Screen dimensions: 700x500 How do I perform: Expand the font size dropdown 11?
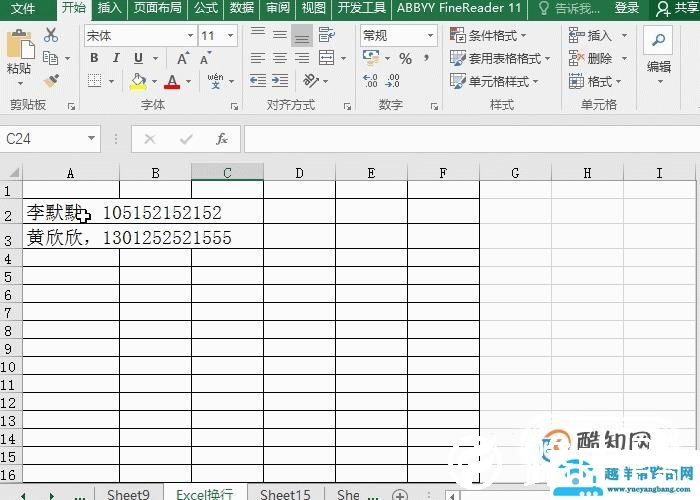(230, 35)
